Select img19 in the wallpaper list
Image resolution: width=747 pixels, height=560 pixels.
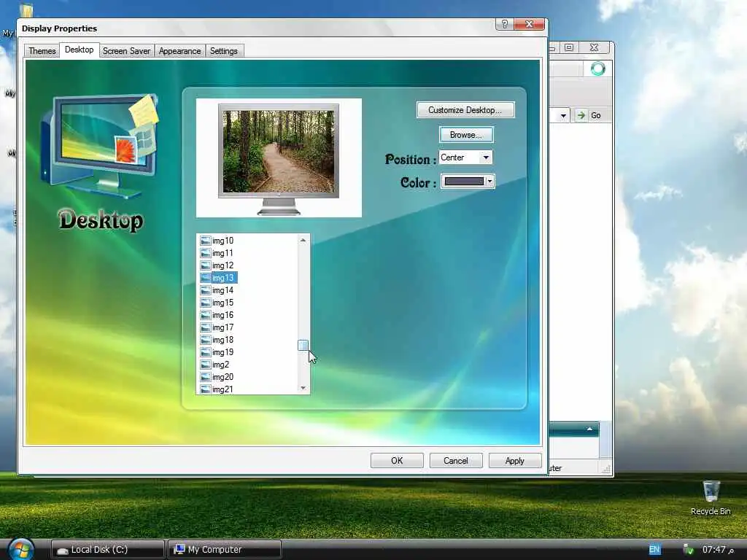pyautogui.click(x=222, y=352)
